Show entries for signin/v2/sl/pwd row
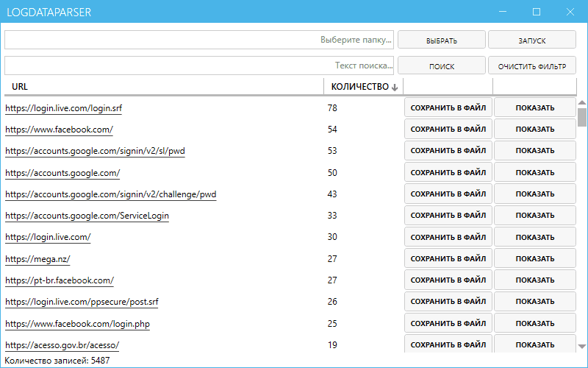Image resolution: width=588 pixels, height=368 pixels. 535,151
